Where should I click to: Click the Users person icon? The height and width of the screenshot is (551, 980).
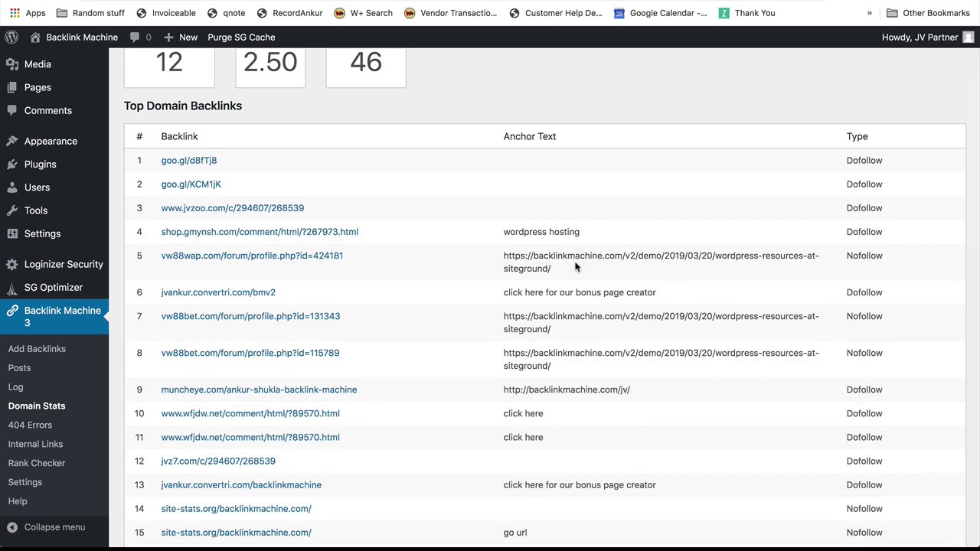(x=12, y=187)
